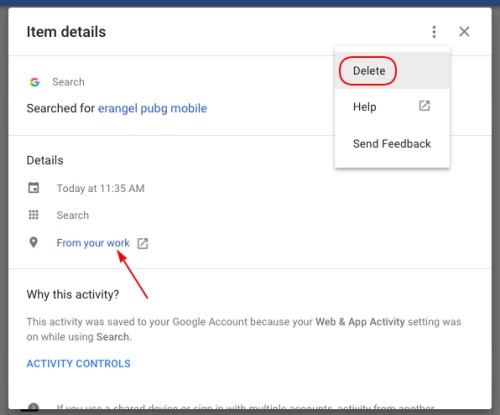Viewport: 500px width, 415px height.
Task: Open the three-dot more options menu
Action: [x=434, y=32]
